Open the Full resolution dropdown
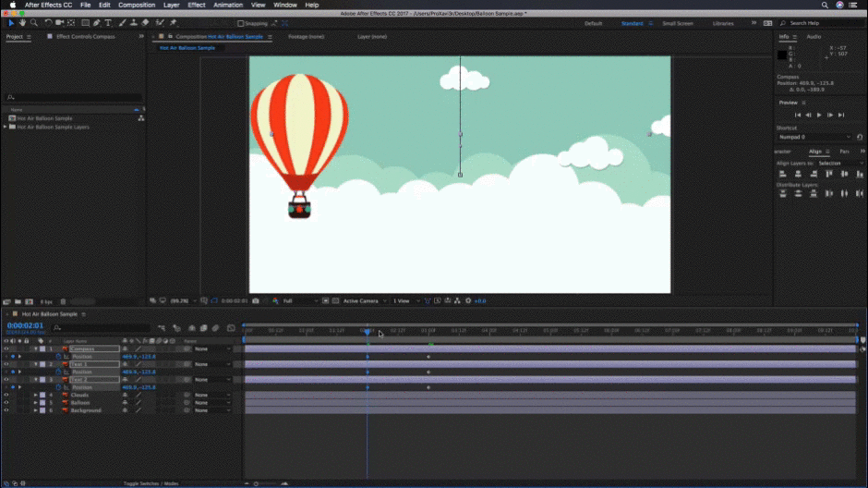The width and height of the screenshot is (868, 488). coord(300,300)
